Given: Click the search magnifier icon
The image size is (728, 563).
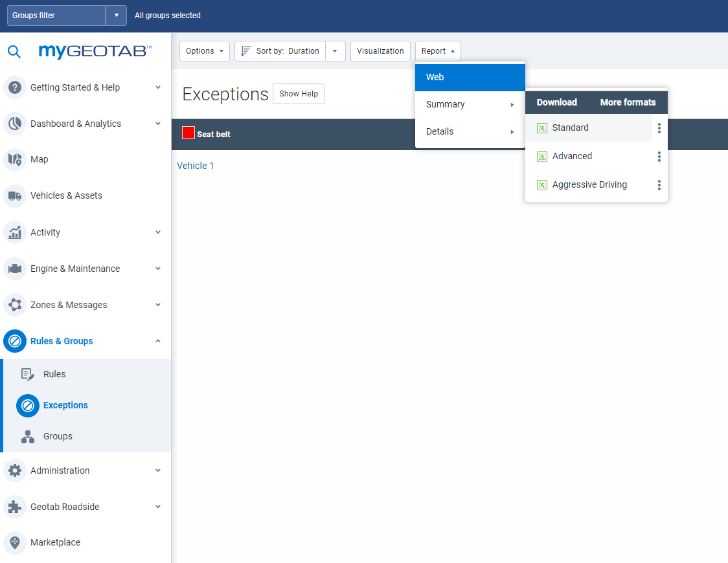Looking at the screenshot, I should [x=14, y=52].
